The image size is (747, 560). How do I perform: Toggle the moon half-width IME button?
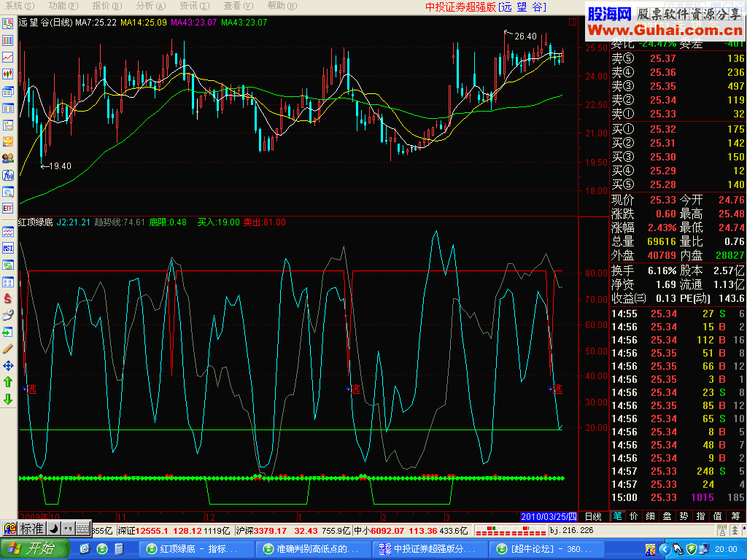tap(54, 529)
